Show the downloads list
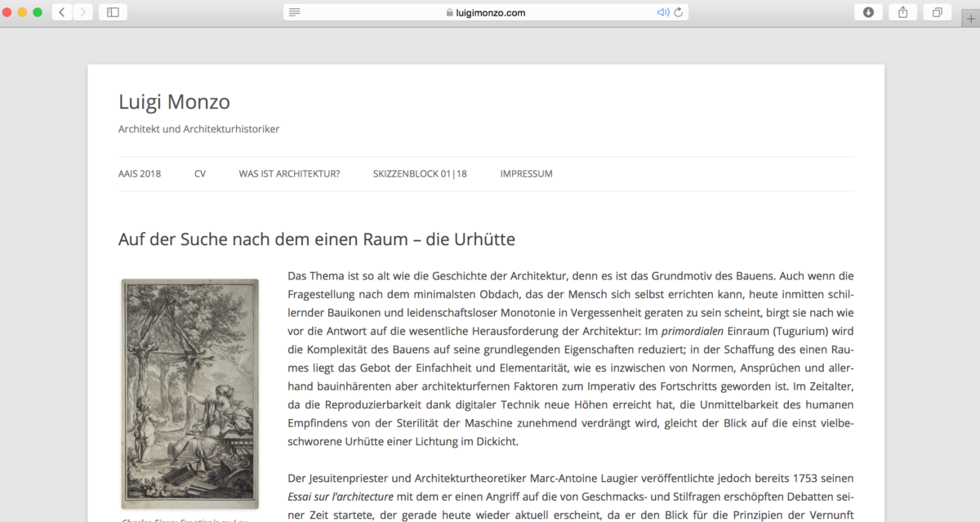980x522 pixels. pos(868,12)
